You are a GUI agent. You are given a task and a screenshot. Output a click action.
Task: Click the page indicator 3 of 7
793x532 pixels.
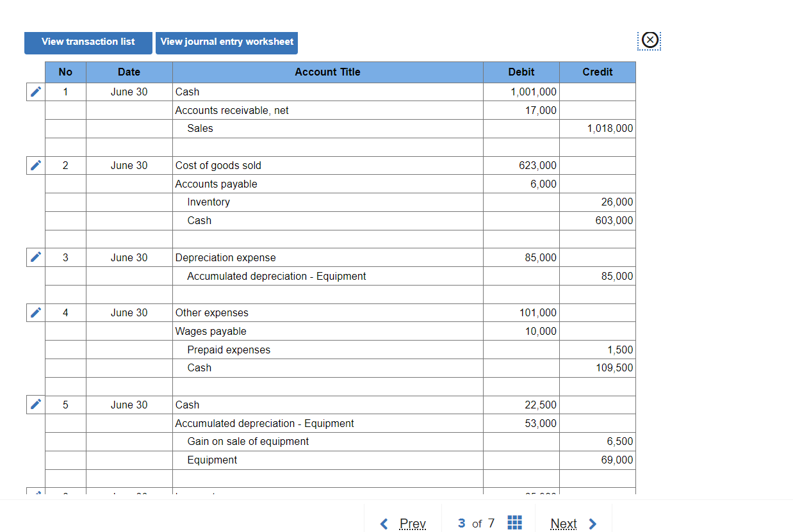[x=476, y=524]
